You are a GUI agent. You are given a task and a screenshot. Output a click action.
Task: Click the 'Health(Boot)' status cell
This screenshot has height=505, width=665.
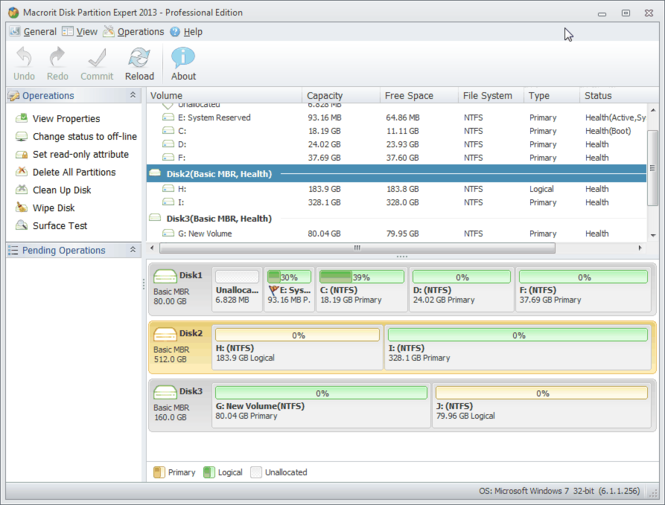point(608,131)
